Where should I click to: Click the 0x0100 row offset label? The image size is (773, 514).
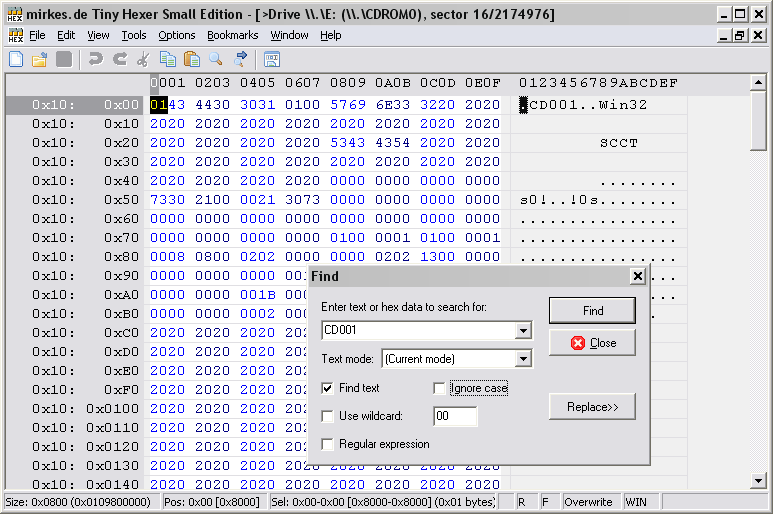click(x=112, y=409)
